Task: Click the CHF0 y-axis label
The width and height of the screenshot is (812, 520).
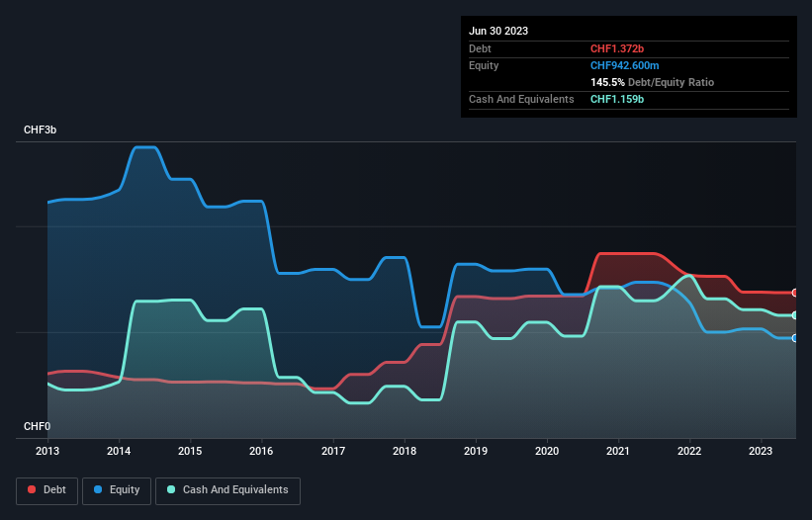Action: [x=38, y=426]
